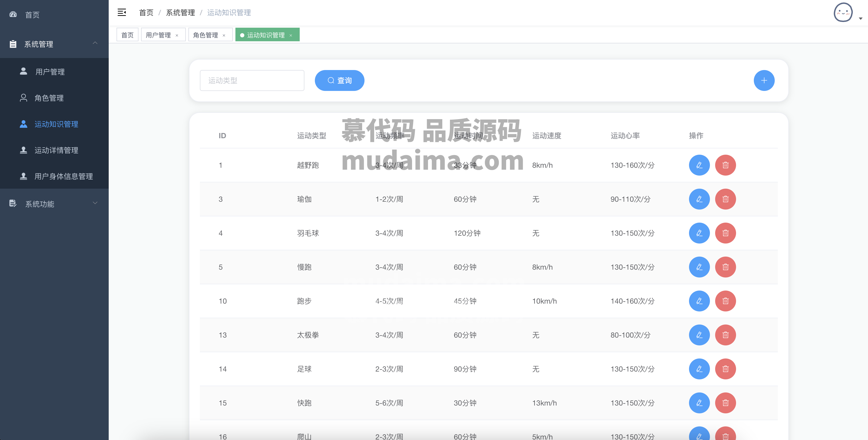Screen dimensions: 868x440
Task: Open 角色管理 in the sidebar
Action: 54,98
